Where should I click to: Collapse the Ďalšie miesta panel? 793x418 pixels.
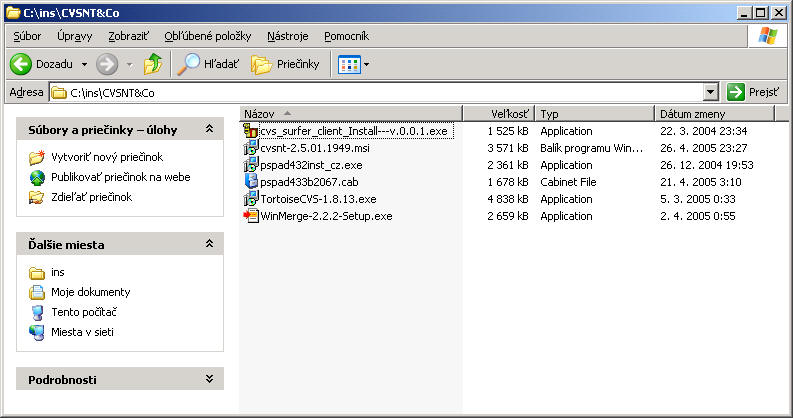coord(209,244)
